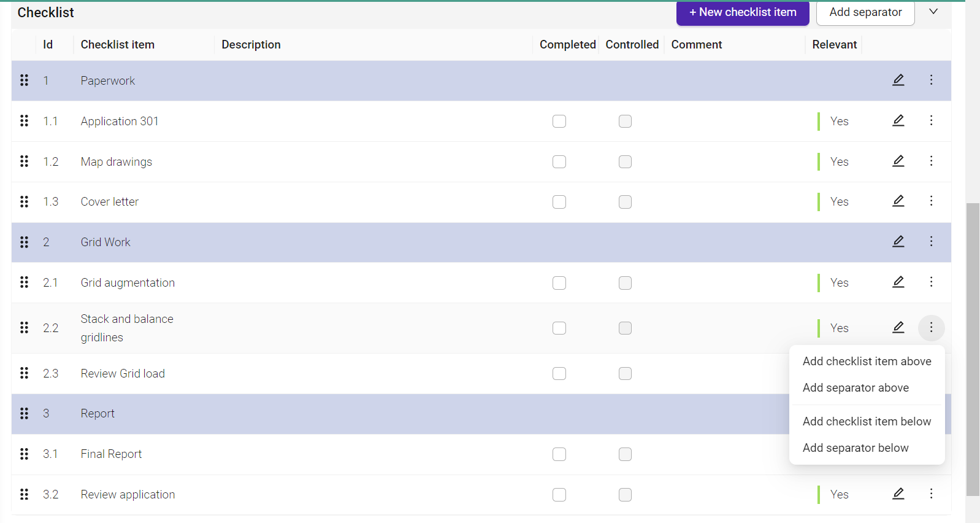Click the Review Grid load item name
The height and width of the screenshot is (523, 980).
tap(123, 373)
